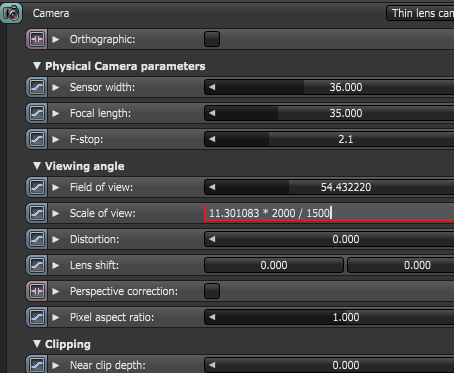Viewport: 454px width, 373px height.
Task: Collapse the Viewing angle section
Action: (37, 166)
